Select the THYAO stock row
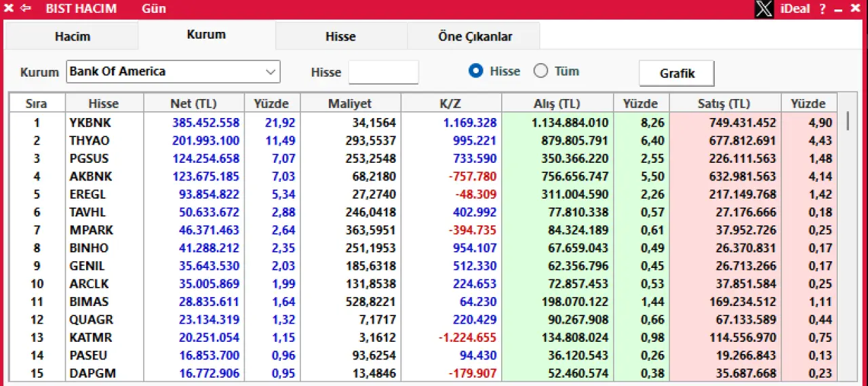868x386 pixels. coord(90,140)
